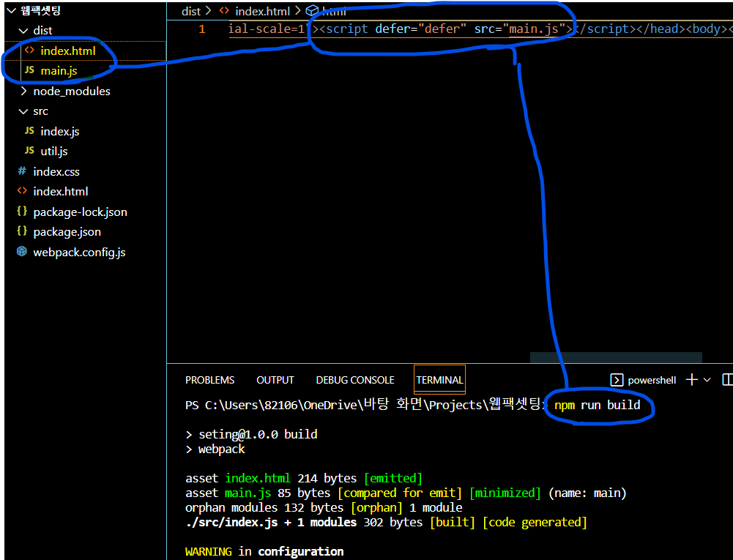Click 'asset main.js 85 bytes' terminal line

pos(406,493)
